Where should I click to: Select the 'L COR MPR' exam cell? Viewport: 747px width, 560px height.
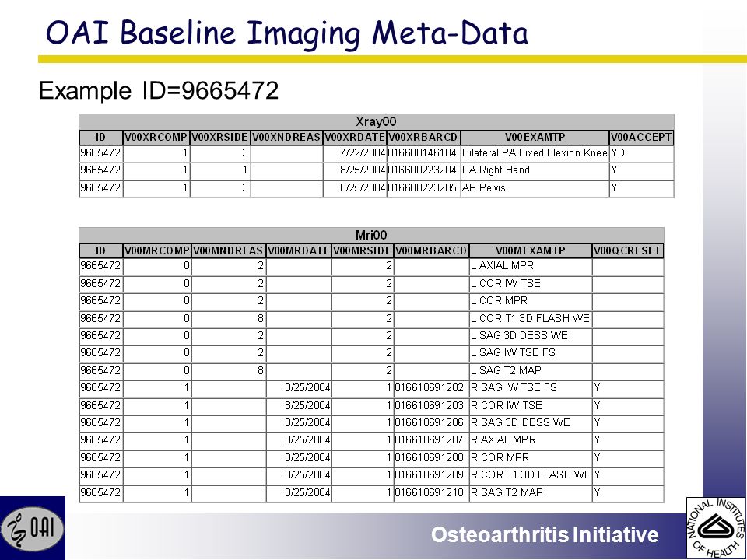(x=531, y=301)
